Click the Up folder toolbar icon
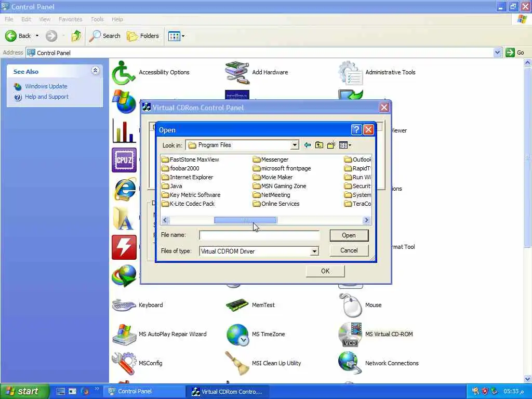Viewport: 532px width, 399px height. (76, 36)
